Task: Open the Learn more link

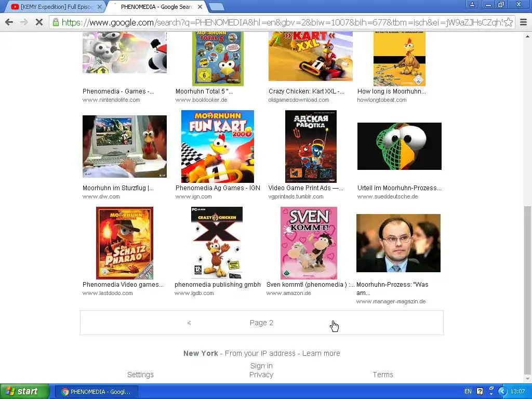Action: [321, 353]
